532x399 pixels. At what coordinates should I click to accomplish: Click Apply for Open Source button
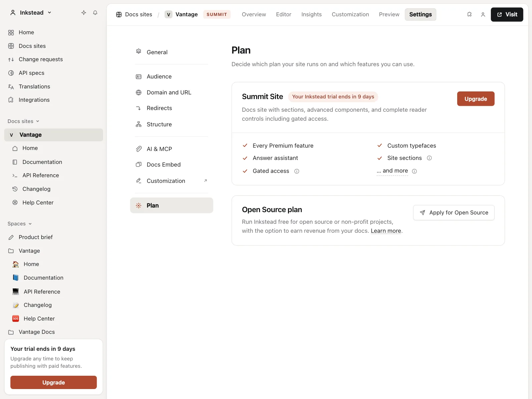[x=454, y=212]
